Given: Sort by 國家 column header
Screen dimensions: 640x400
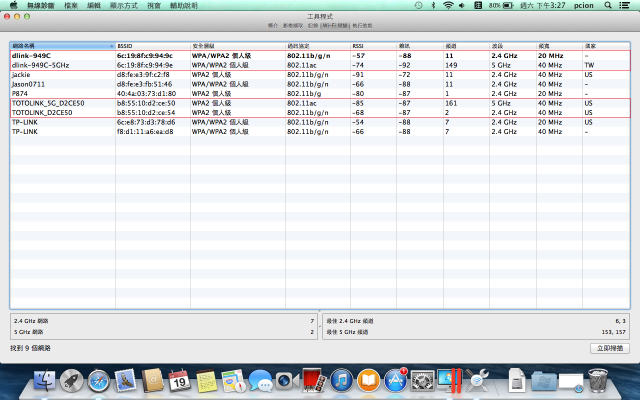Looking at the screenshot, I should pyautogui.click(x=606, y=46).
